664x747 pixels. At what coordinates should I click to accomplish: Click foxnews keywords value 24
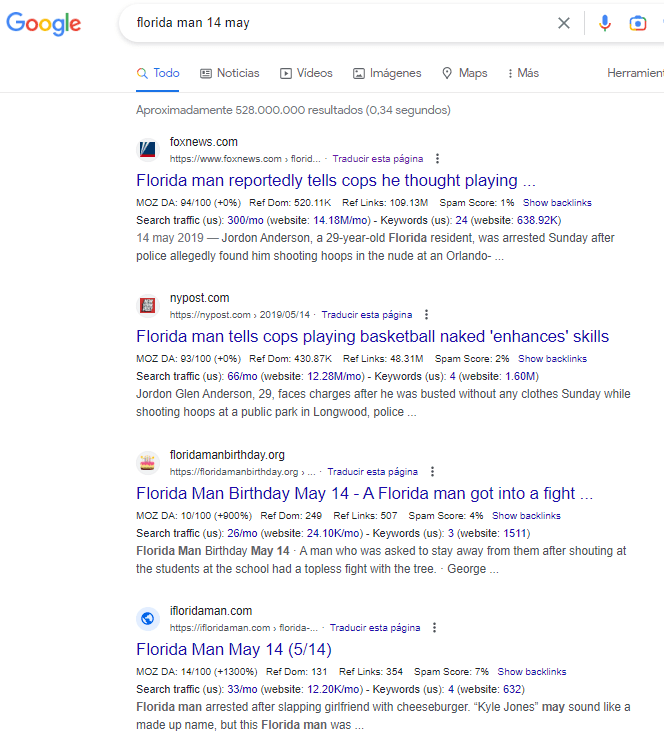[x=462, y=220]
